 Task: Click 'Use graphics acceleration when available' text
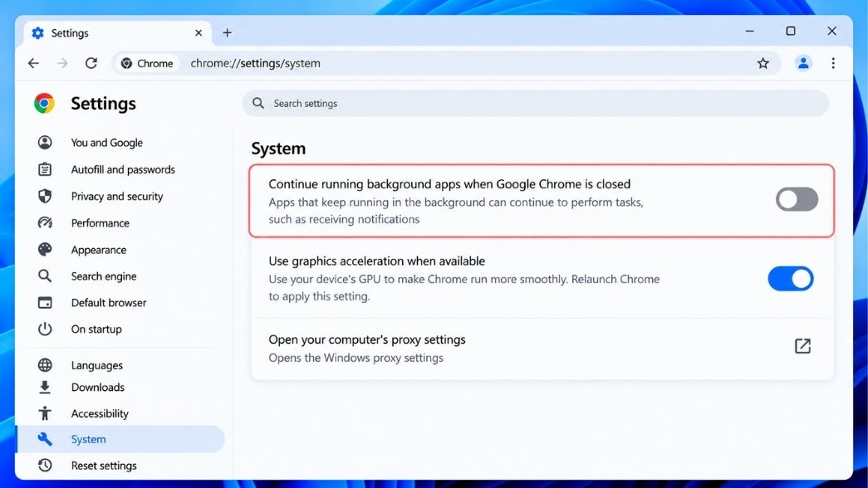pyautogui.click(x=377, y=261)
